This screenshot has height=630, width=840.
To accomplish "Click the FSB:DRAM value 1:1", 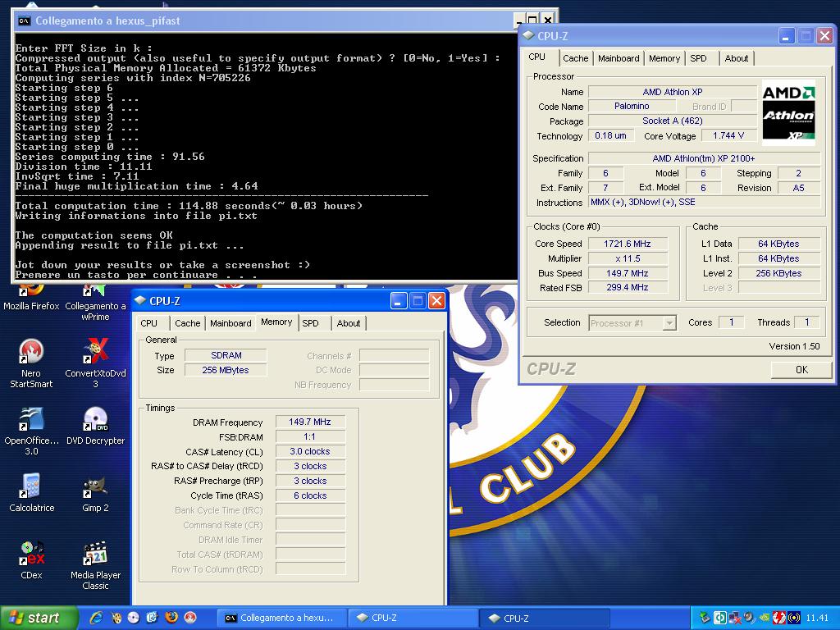I will (x=310, y=436).
